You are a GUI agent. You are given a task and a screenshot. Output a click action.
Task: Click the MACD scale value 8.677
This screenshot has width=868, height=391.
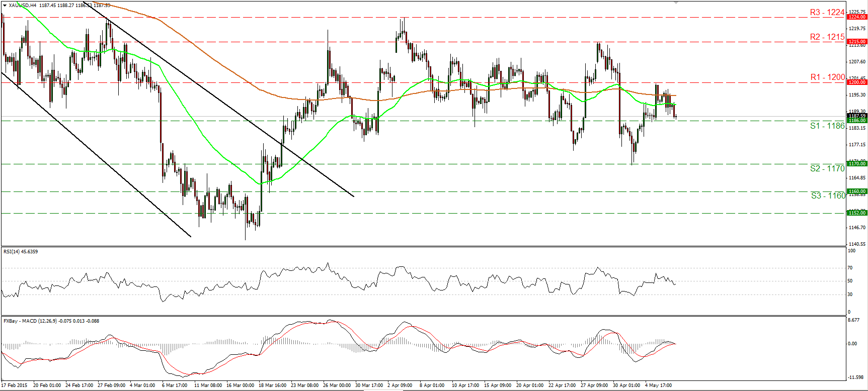(853, 320)
